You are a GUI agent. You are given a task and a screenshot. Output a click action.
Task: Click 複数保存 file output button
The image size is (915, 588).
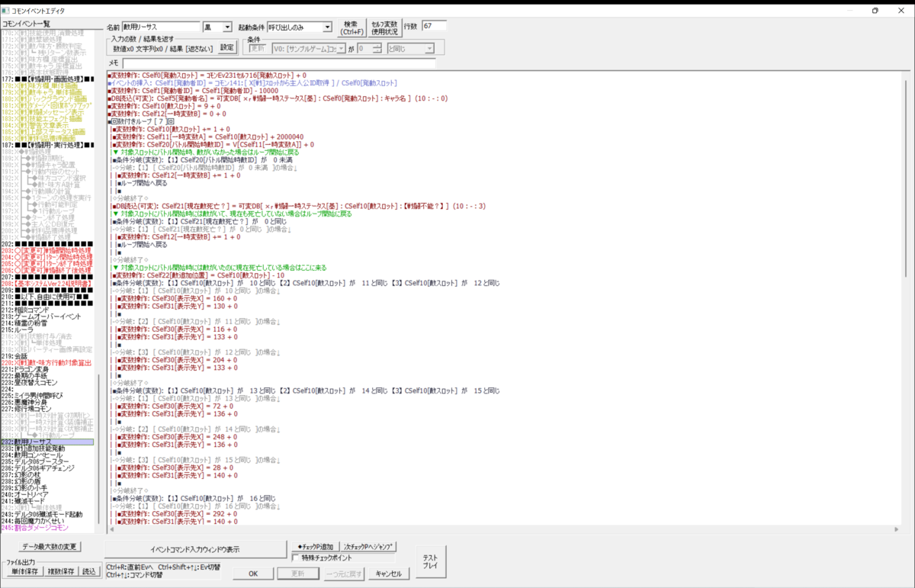[x=61, y=571]
